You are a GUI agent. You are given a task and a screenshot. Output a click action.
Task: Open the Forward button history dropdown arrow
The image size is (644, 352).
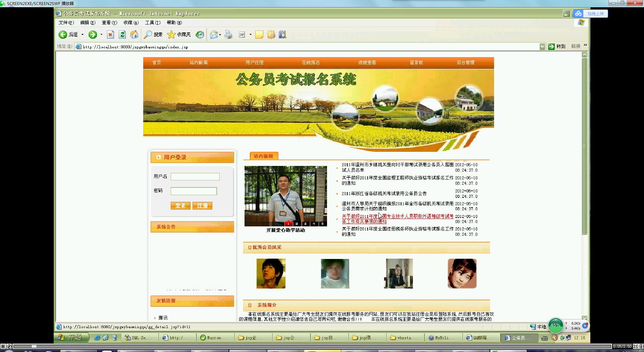tap(101, 35)
